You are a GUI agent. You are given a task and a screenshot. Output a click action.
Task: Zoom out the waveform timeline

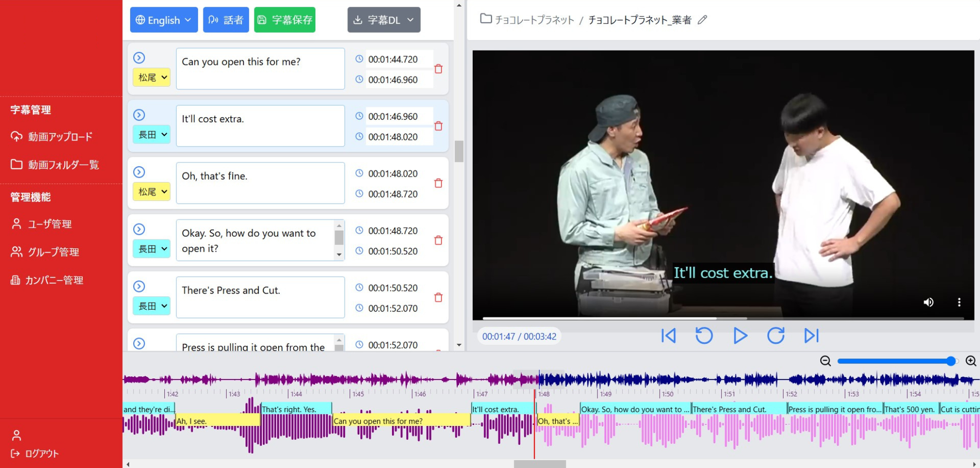click(x=825, y=361)
